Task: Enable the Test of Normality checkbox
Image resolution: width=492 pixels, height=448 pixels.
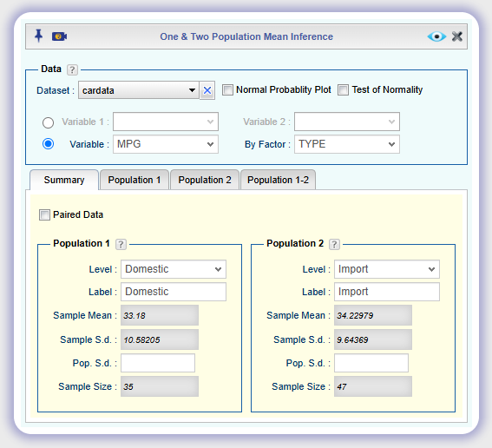Action: (x=343, y=89)
